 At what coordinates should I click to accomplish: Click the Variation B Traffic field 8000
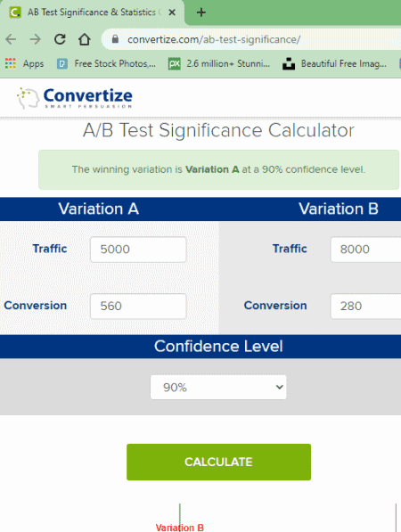tap(365, 250)
